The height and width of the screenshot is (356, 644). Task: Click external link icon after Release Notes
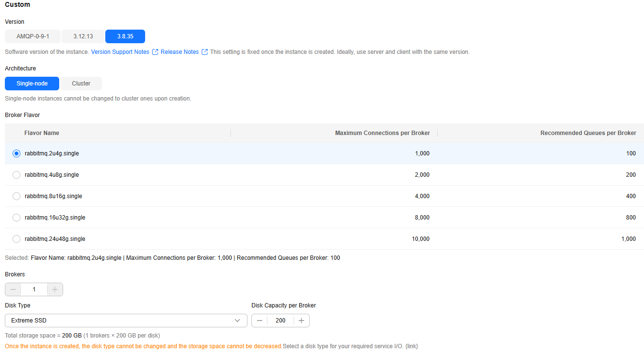click(205, 52)
